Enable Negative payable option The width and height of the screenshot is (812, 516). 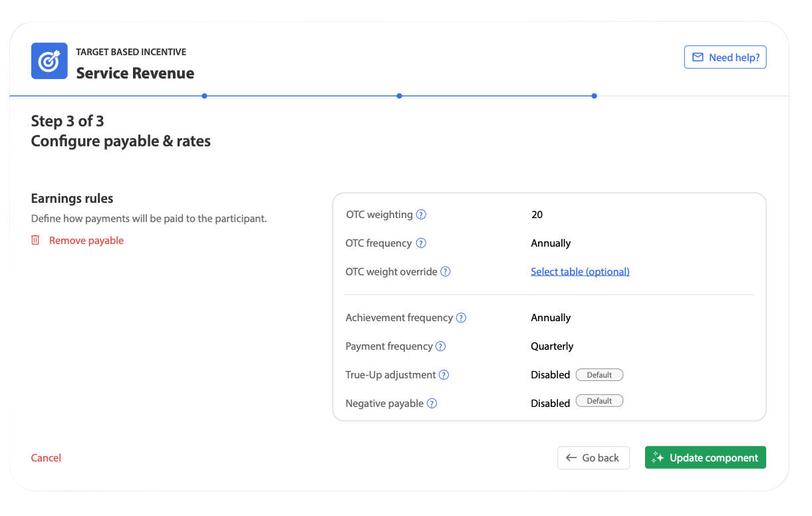click(x=550, y=403)
